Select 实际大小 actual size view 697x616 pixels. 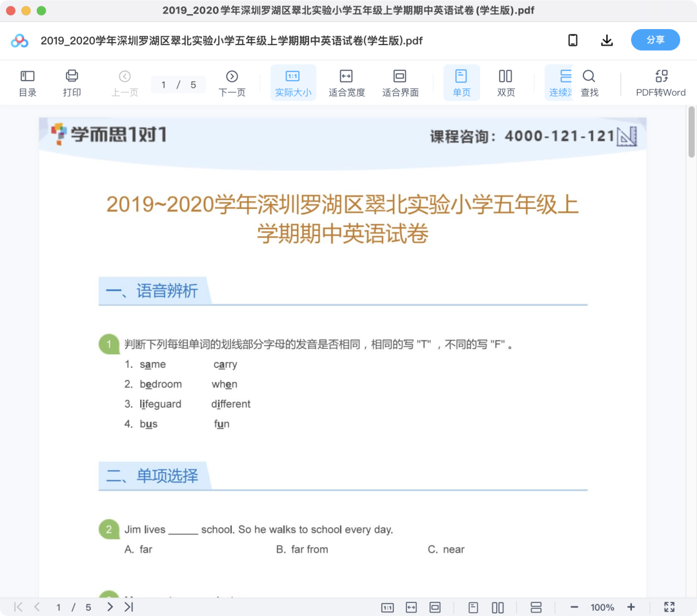tap(293, 83)
